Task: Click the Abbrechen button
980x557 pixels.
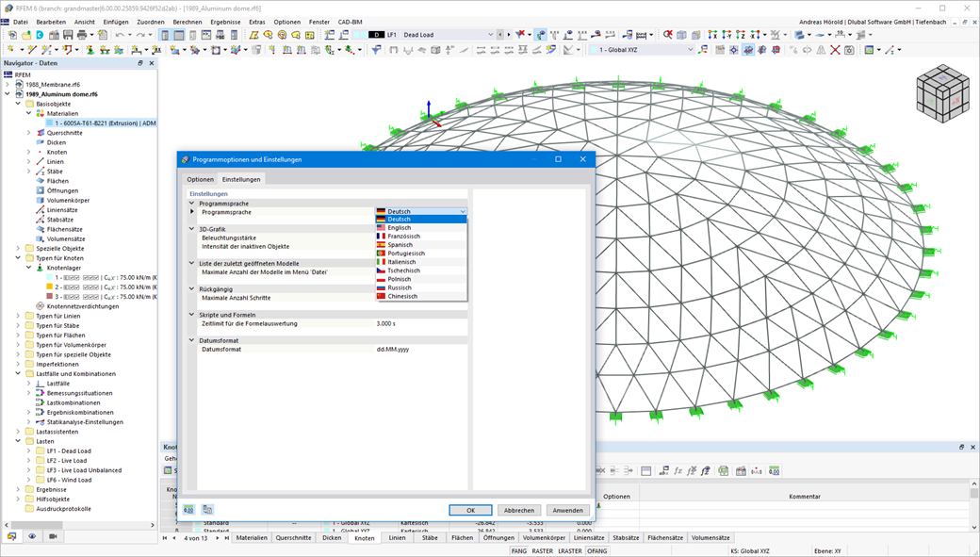Action: 519,510
